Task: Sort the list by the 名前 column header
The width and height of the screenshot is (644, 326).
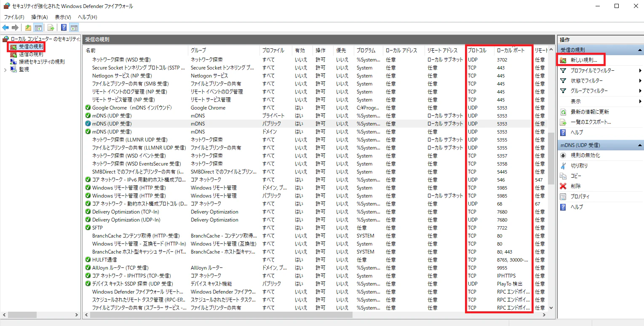Action: pyautogui.click(x=136, y=51)
